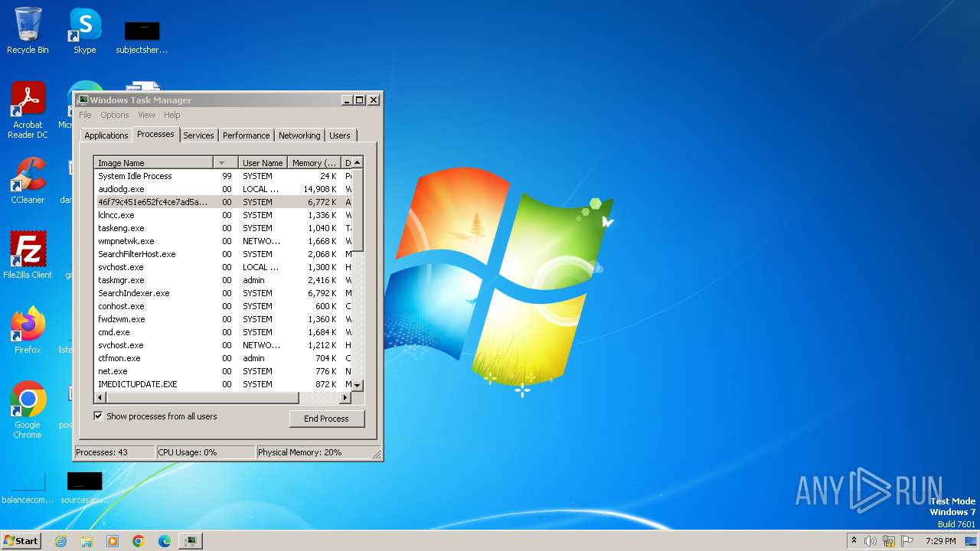980x551 pixels.
Task: Open the View menu
Action: click(x=146, y=115)
